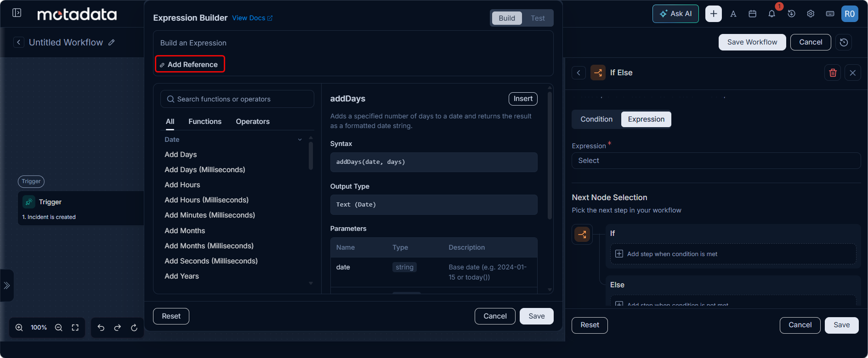Image resolution: width=868 pixels, height=358 pixels.
Task: Fit workflow canvas to screen
Action: click(75, 328)
